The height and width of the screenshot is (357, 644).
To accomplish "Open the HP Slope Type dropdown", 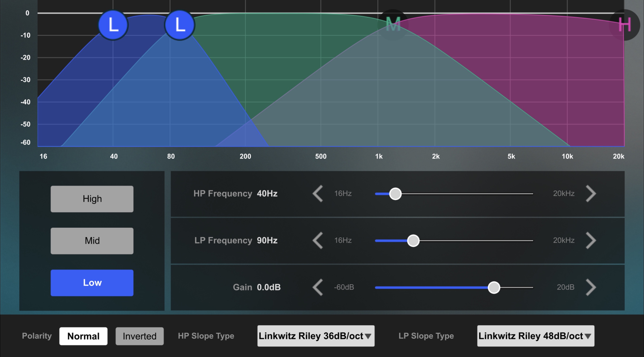I will 316,336.
